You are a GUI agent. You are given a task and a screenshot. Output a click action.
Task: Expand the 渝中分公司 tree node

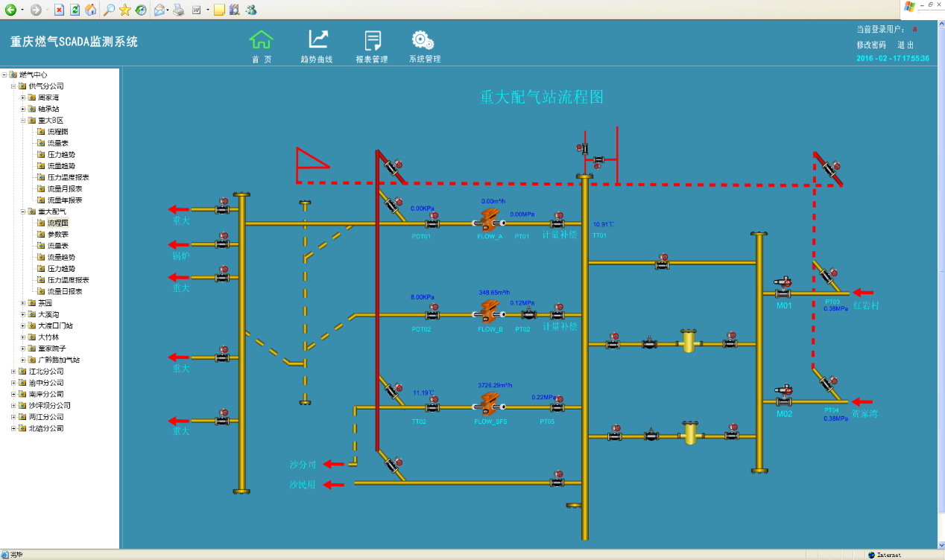click(14, 383)
